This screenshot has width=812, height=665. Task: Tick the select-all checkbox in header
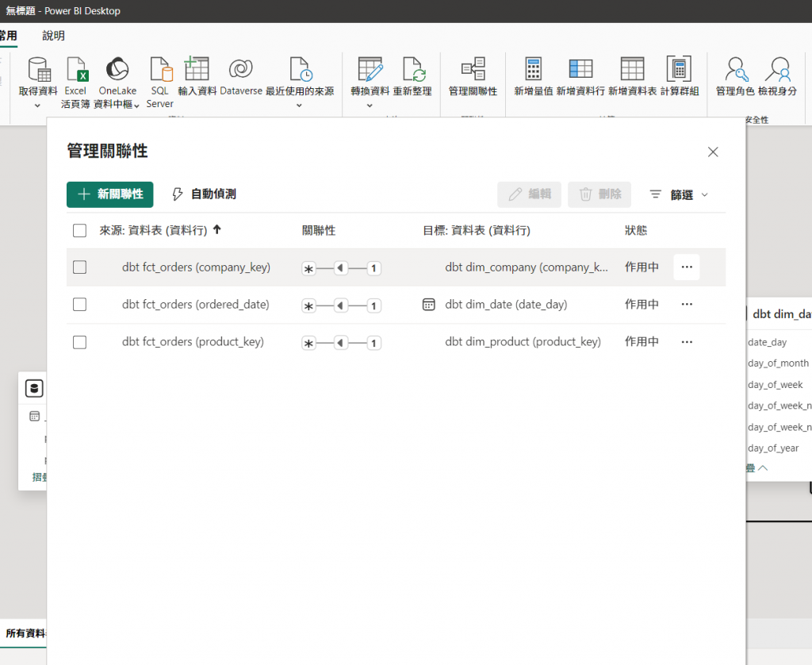[x=80, y=230]
